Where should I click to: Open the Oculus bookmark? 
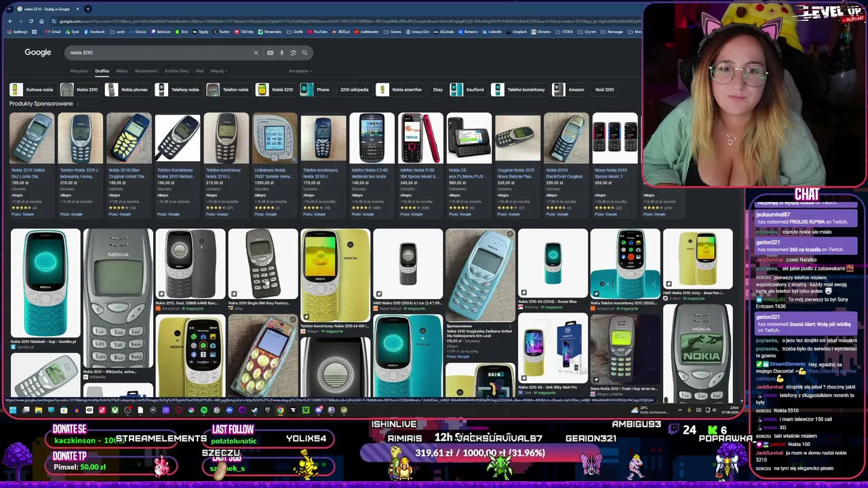click(138, 32)
